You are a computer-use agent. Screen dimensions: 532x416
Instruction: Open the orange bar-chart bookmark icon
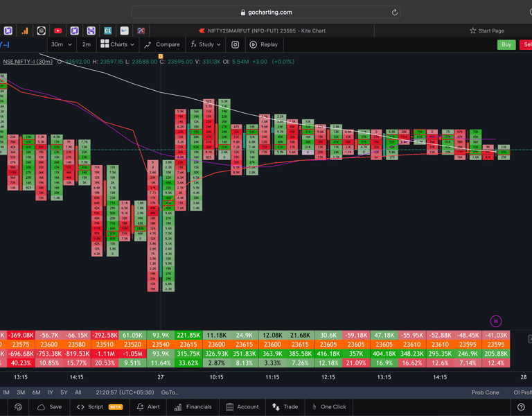click(24, 31)
